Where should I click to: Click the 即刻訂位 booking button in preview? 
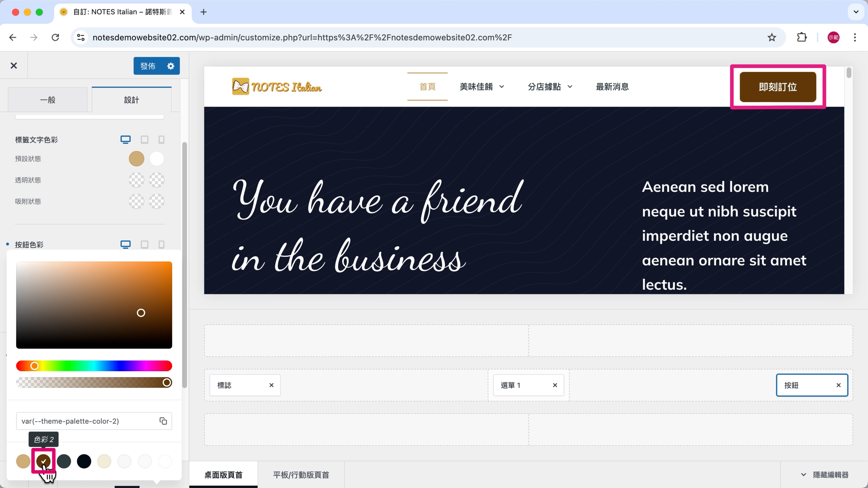pos(778,87)
